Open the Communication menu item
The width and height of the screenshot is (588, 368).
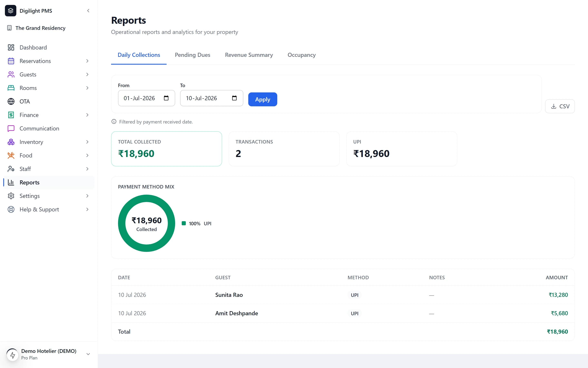[x=49, y=129]
